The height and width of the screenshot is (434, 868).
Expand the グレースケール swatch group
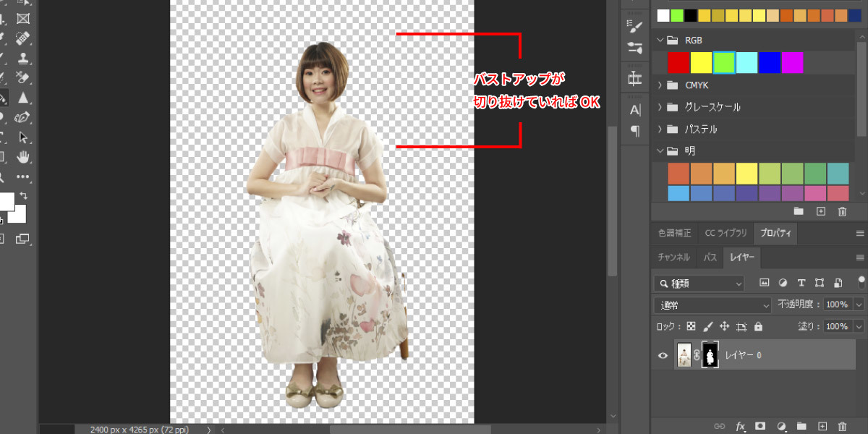(x=660, y=107)
